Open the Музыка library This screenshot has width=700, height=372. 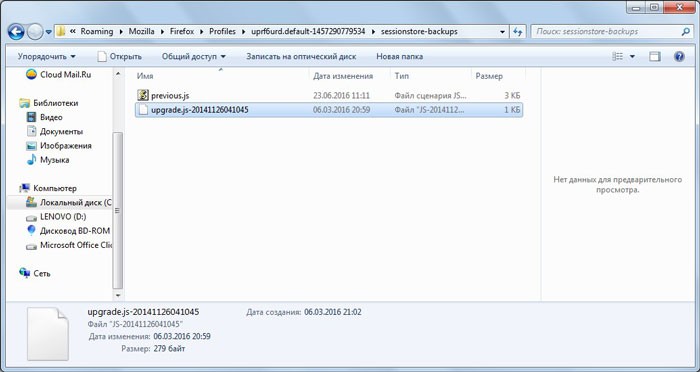tap(48, 160)
